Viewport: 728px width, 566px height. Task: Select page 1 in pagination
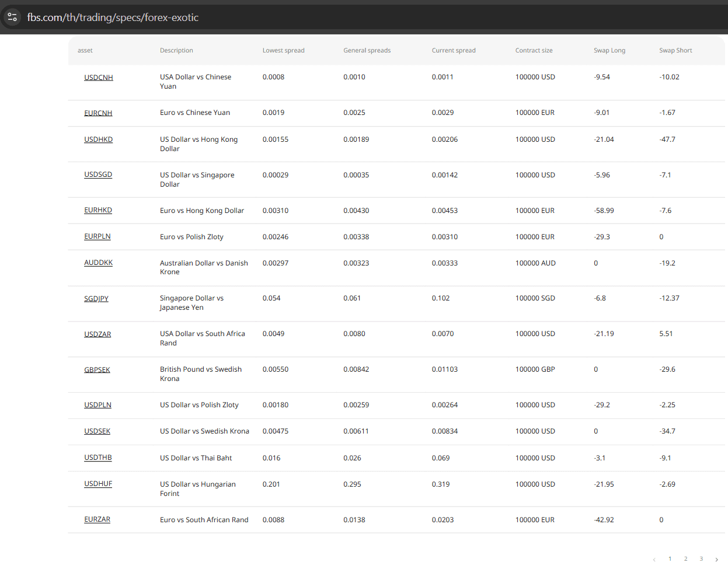pyautogui.click(x=670, y=559)
